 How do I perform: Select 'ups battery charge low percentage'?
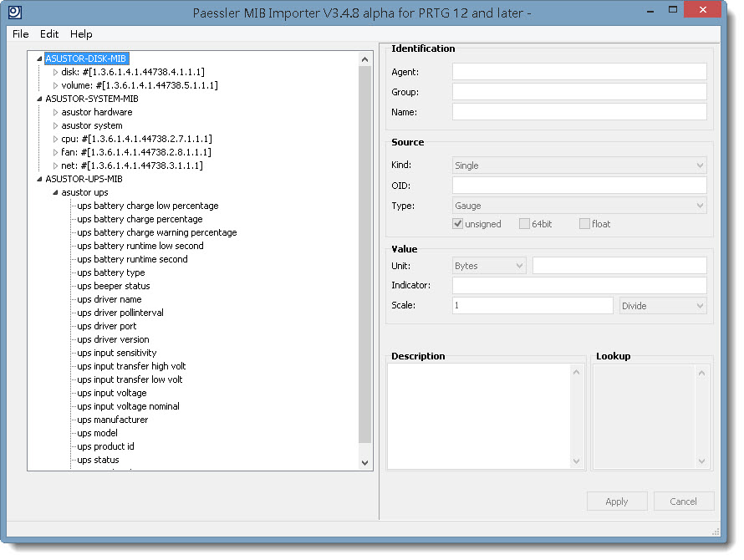[148, 206]
